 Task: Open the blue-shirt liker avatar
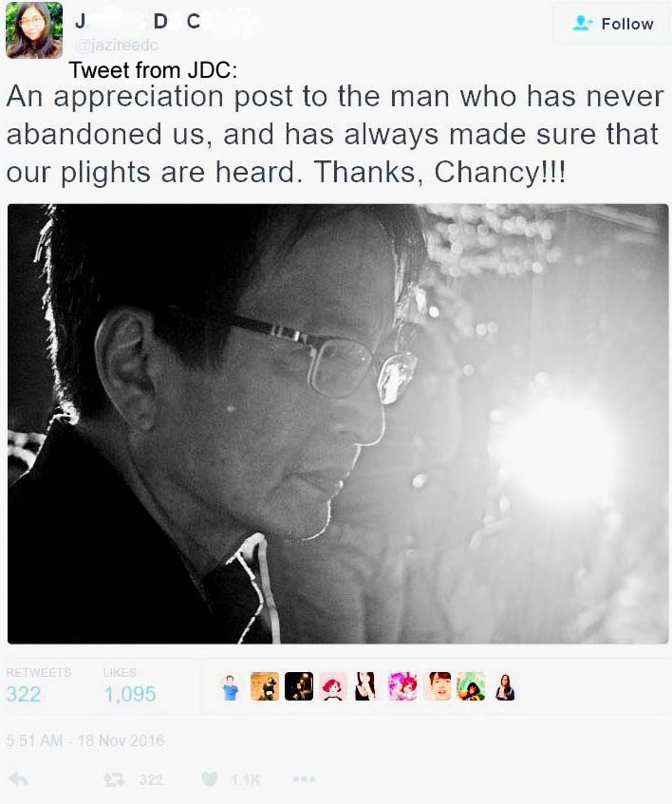click(x=231, y=686)
